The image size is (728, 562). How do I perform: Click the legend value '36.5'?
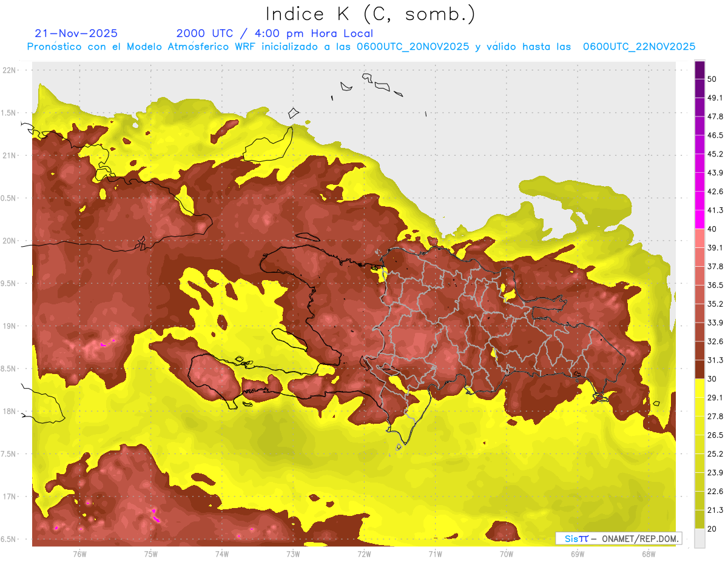[715, 285]
